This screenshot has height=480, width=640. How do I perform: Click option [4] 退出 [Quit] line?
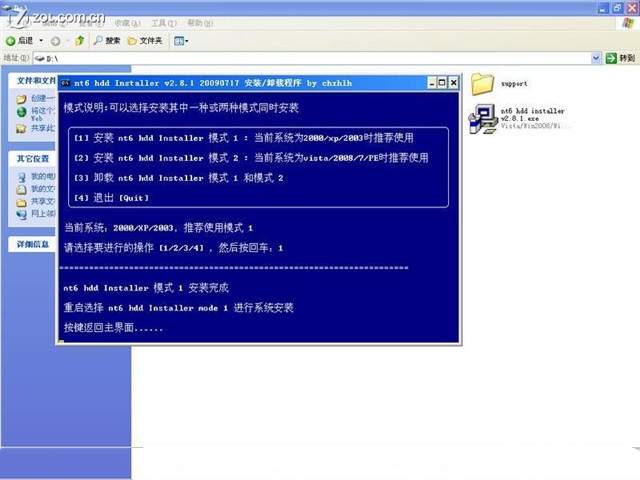111,198
